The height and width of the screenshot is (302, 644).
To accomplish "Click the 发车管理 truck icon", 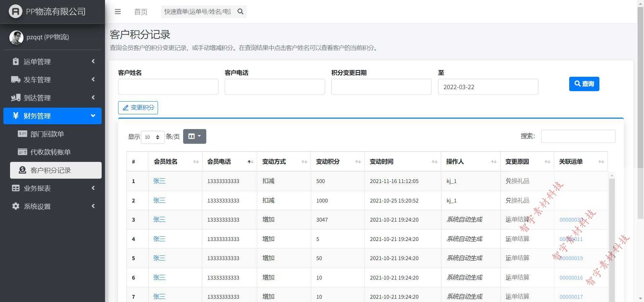I will click(x=16, y=79).
